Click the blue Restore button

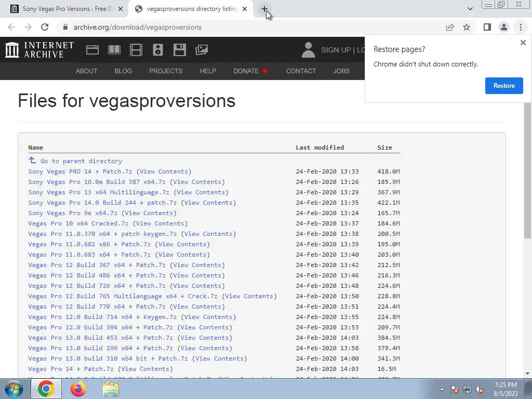pos(504,86)
